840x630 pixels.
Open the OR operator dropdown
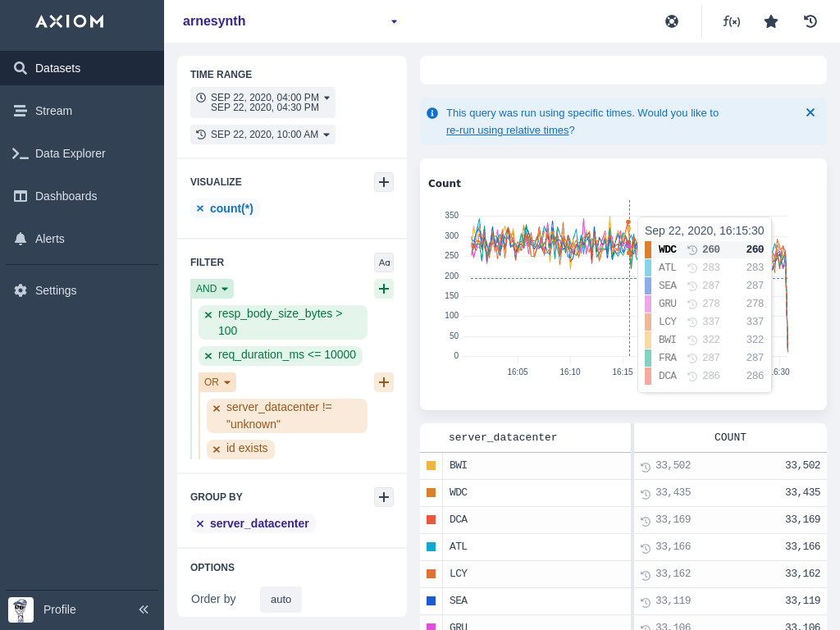(217, 382)
